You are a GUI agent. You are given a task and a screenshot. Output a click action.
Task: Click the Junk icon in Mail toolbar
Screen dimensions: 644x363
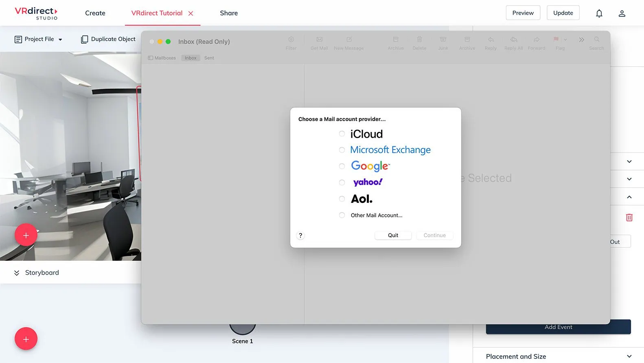(443, 40)
